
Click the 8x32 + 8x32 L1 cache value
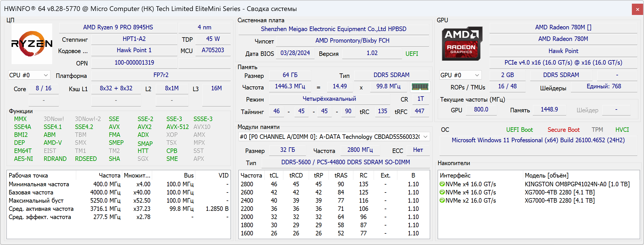click(x=116, y=88)
